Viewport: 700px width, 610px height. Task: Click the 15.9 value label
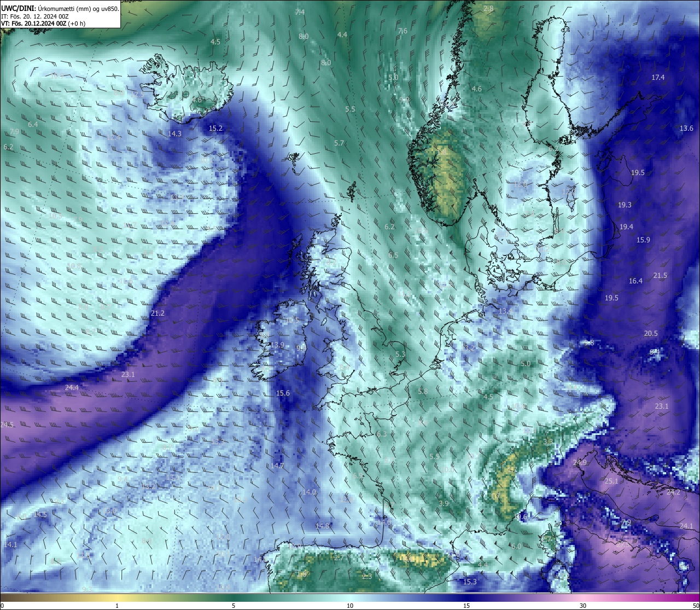pos(643,240)
